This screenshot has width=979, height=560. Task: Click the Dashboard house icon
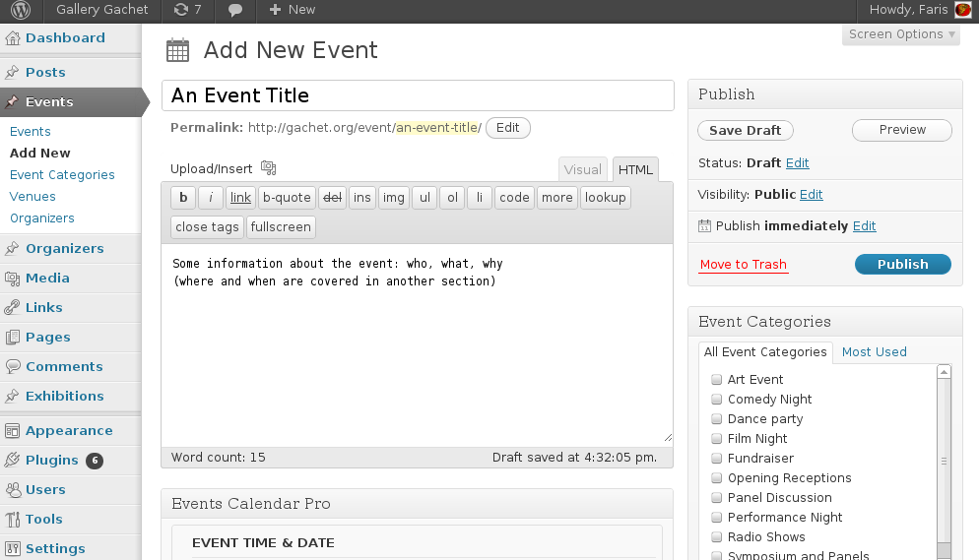13,38
